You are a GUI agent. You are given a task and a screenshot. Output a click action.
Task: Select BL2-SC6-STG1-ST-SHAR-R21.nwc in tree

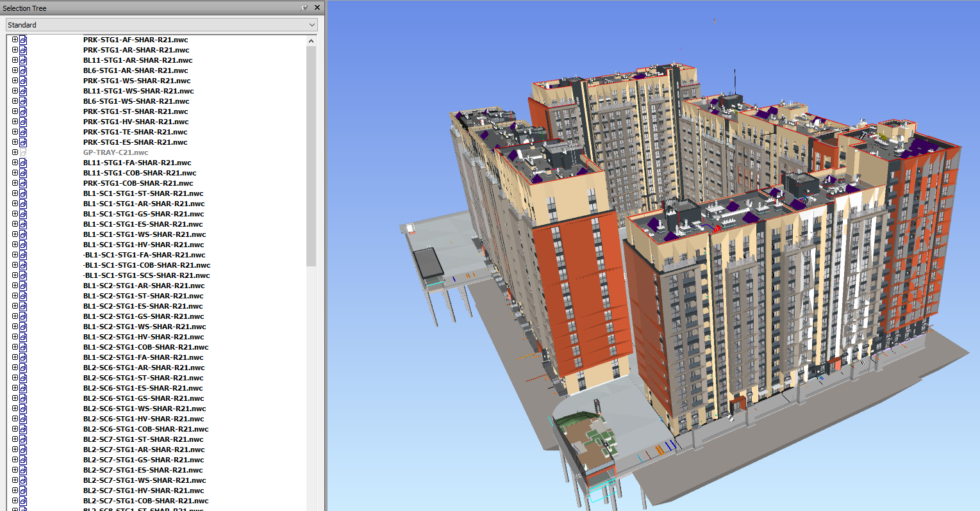[143, 378]
